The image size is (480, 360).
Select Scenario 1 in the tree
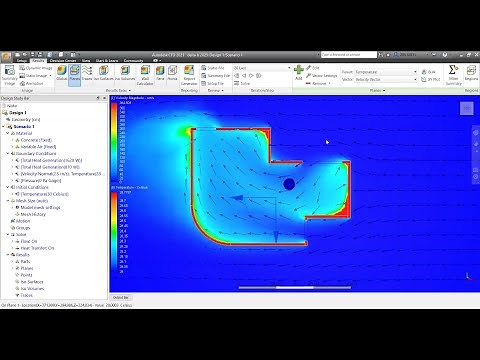pyautogui.click(x=24, y=127)
